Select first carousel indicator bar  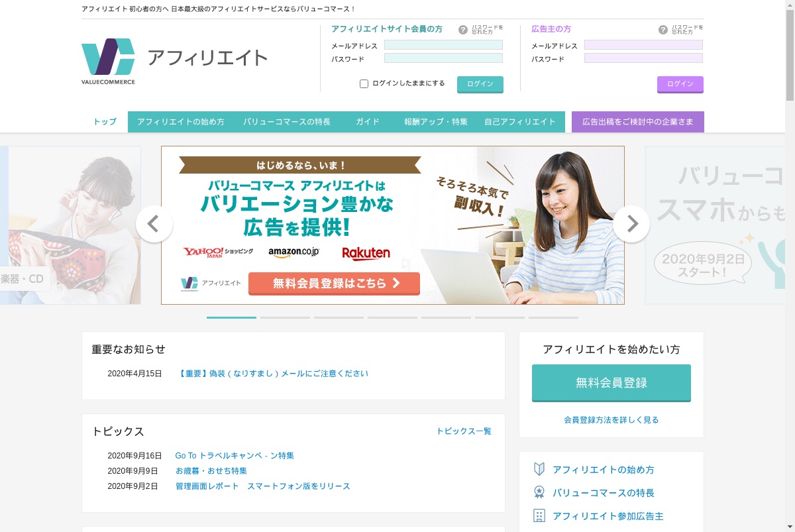[x=231, y=317]
